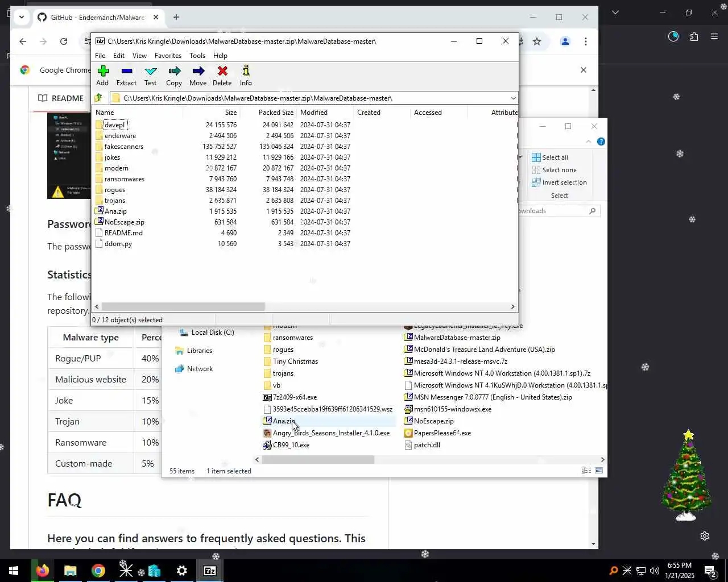Open the notification center icon
This screenshot has width=728, height=582.
710,571
